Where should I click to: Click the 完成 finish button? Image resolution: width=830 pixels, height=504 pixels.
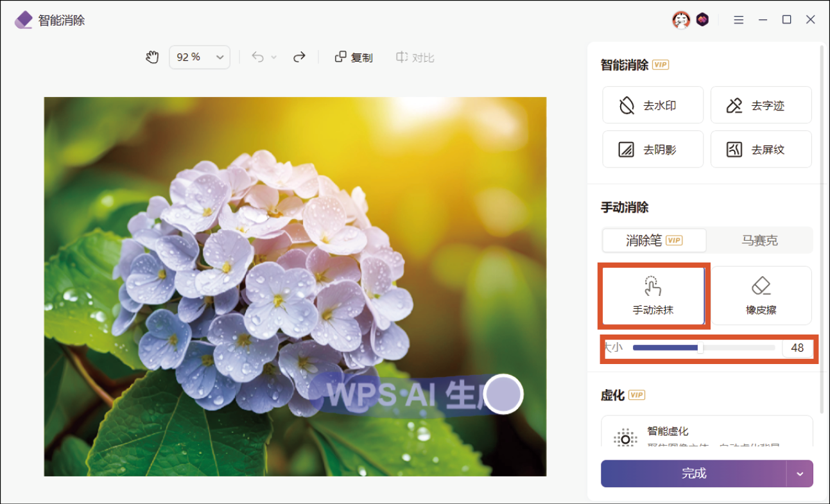tap(693, 474)
